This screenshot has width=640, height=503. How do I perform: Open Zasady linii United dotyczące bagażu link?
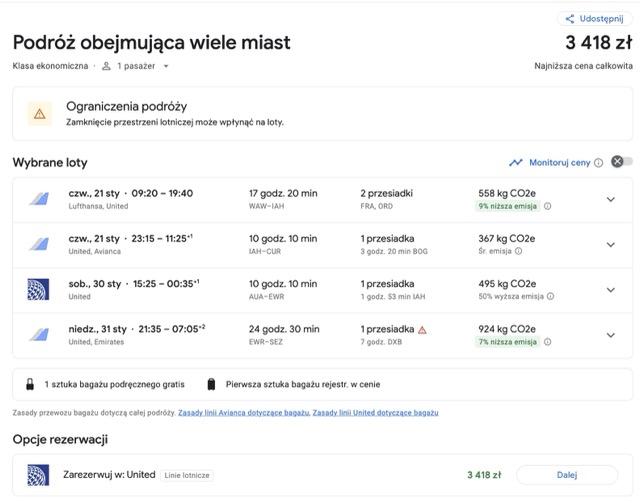tap(376, 413)
